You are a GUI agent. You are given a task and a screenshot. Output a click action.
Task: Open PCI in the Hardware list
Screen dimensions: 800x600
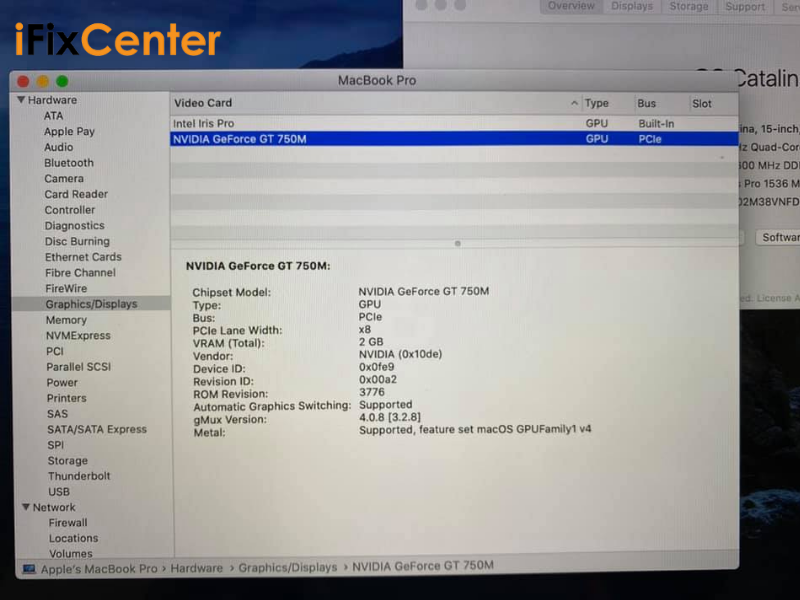[x=55, y=351]
